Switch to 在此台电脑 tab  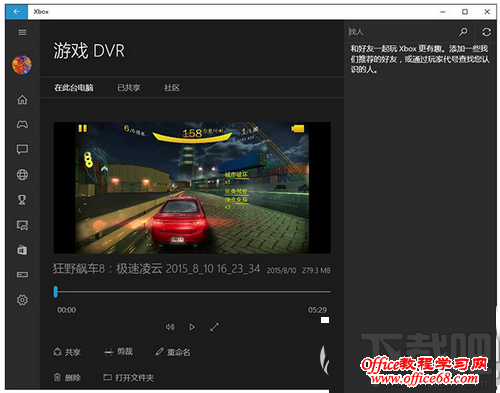coord(74,88)
